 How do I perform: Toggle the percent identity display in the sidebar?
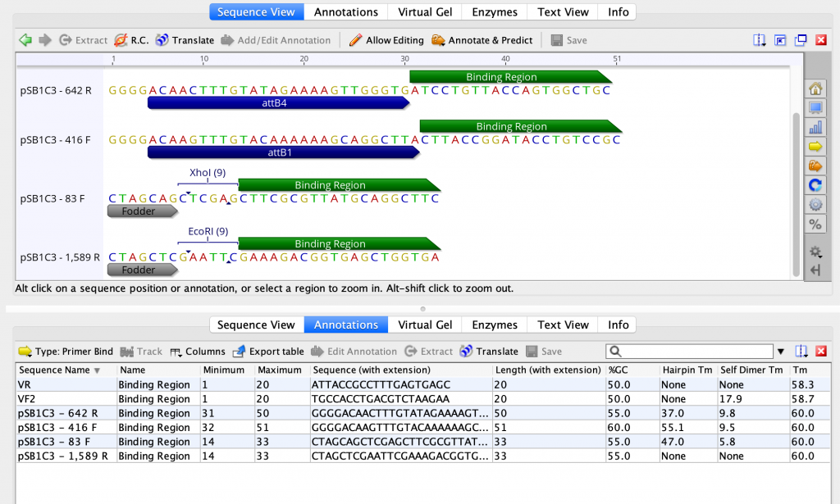(815, 224)
